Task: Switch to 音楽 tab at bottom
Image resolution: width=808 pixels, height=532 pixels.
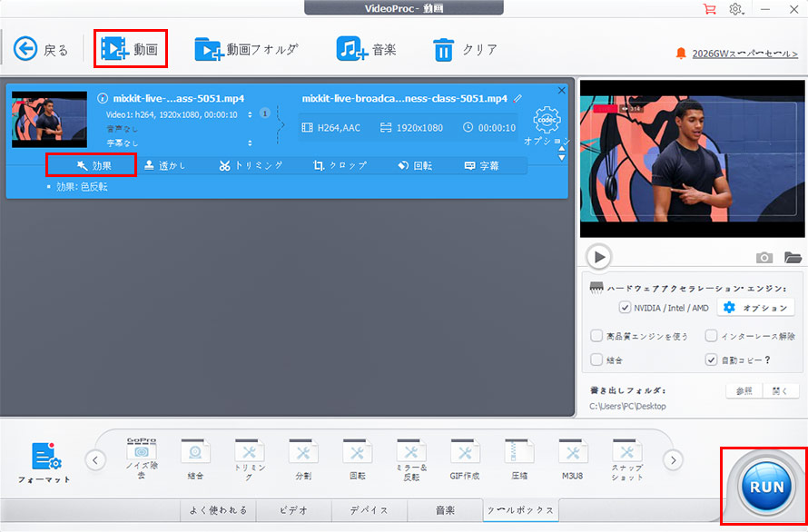Action: (445, 510)
